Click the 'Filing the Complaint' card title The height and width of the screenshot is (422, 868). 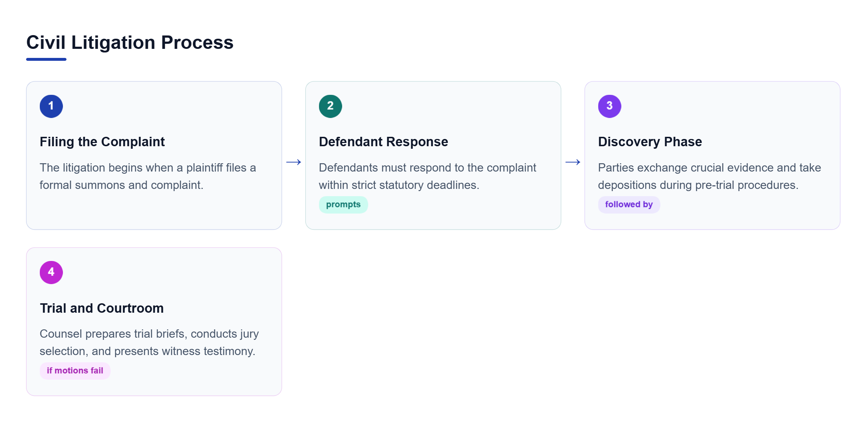click(x=102, y=142)
